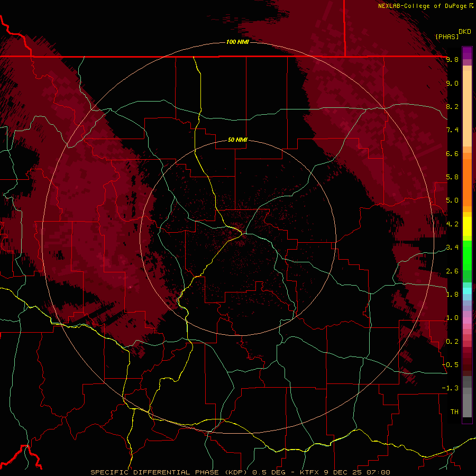Click the 7.4 value on color scale

coord(452,130)
